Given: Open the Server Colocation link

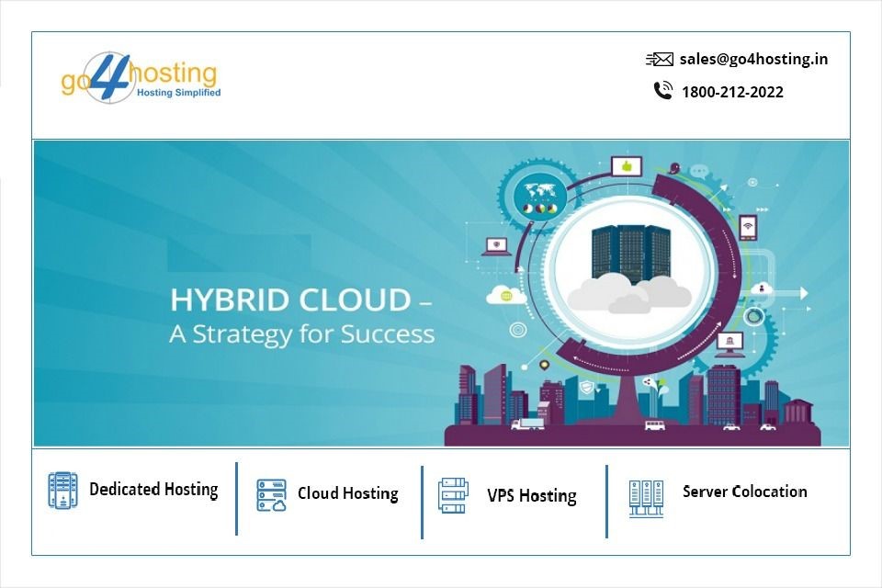Looking at the screenshot, I should coord(745,492).
